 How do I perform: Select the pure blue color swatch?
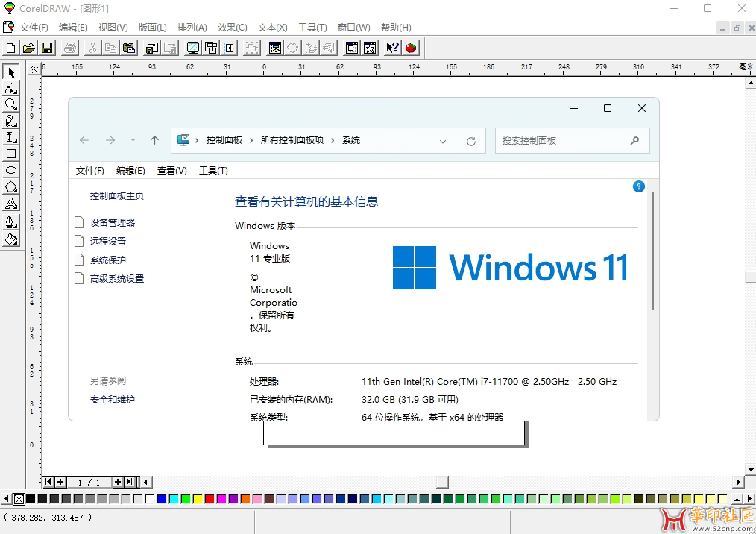tap(162, 499)
